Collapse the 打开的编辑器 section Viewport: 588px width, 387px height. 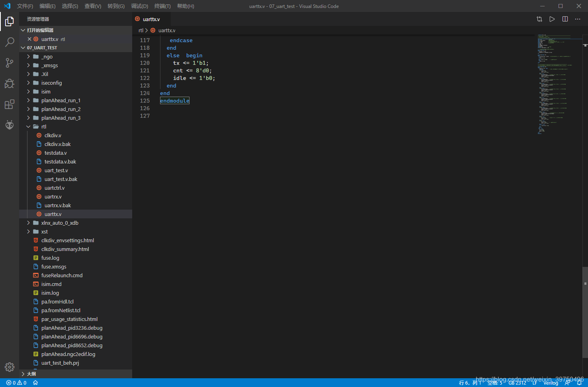point(76,30)
